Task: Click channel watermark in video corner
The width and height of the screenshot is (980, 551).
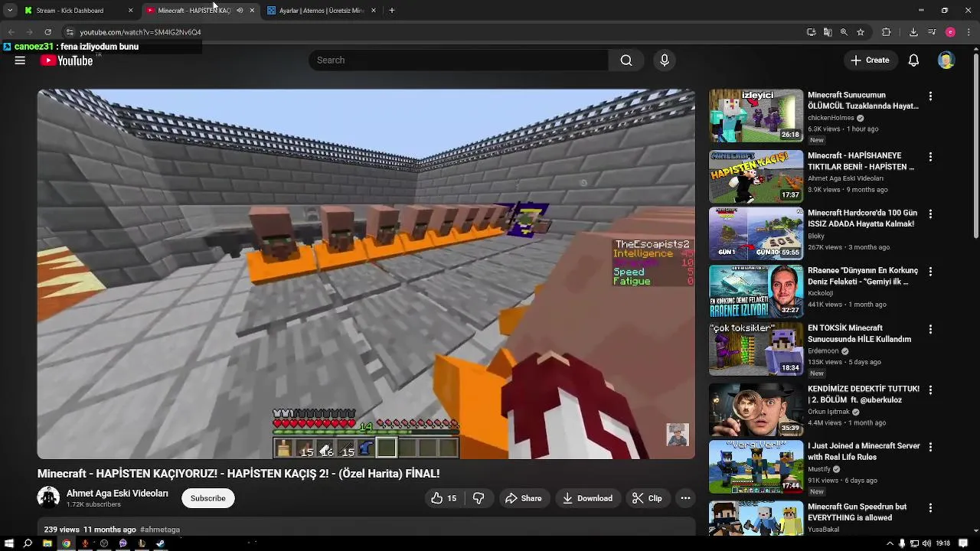Action: coord(678,435)
